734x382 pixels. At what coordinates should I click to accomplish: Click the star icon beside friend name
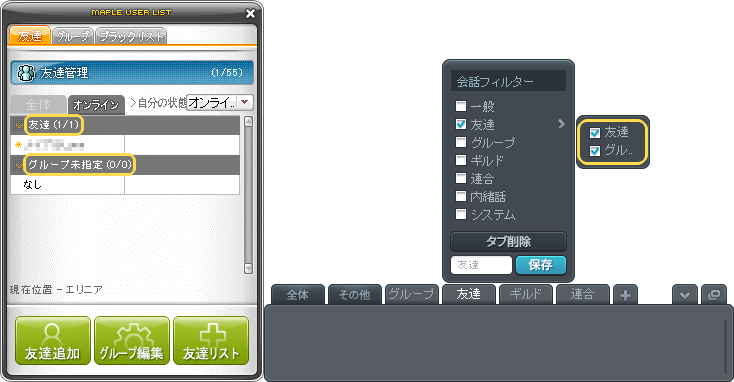pos(18,145)
